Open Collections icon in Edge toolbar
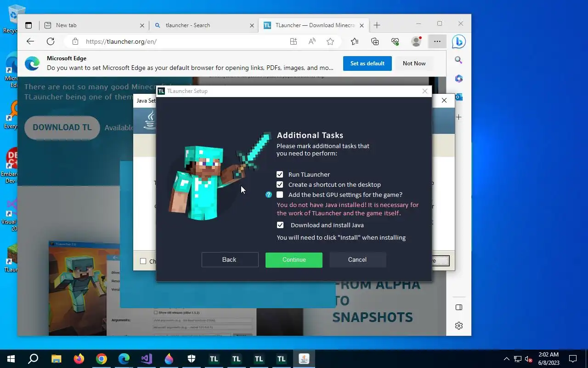 tap(375, 41)
